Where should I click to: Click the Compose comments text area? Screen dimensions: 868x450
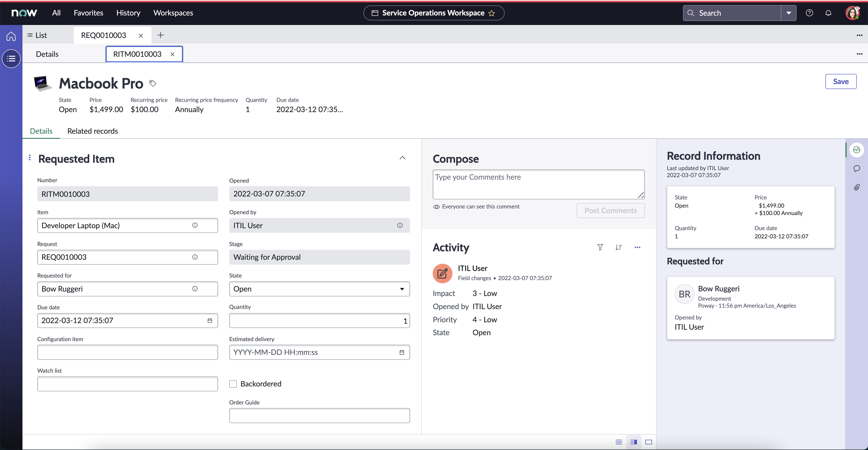(x=538, y=184)
